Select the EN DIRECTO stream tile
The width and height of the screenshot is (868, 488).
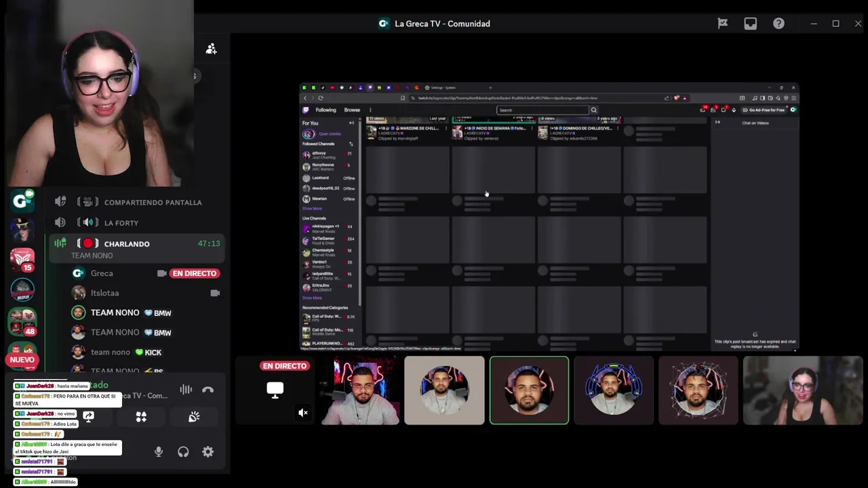(x=275, y=390)
